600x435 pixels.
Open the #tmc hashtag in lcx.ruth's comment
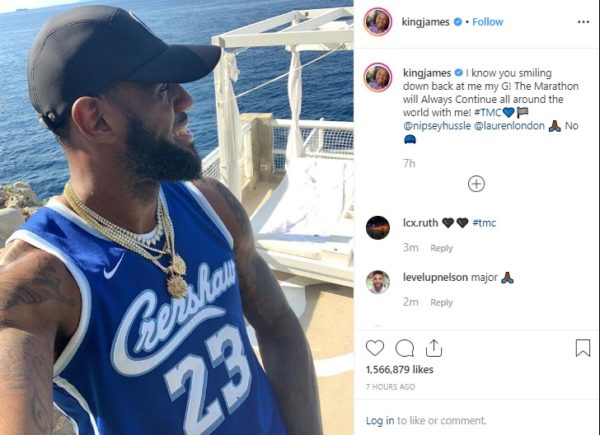[x=484, y=223]
